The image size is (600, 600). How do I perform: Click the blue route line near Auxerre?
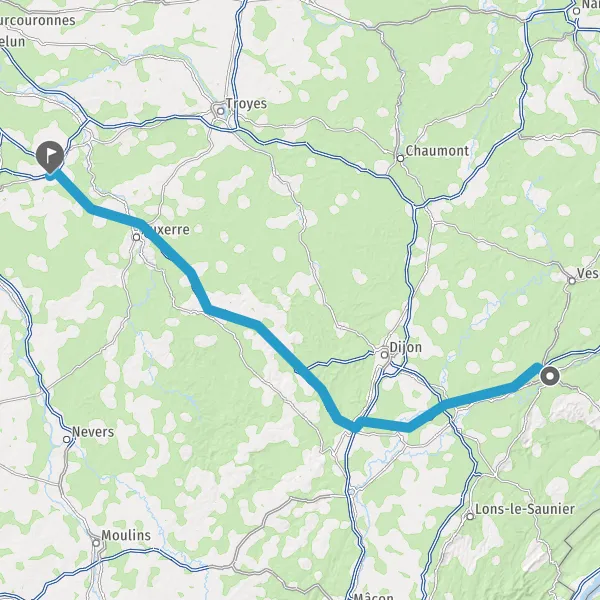click(165, 247)
